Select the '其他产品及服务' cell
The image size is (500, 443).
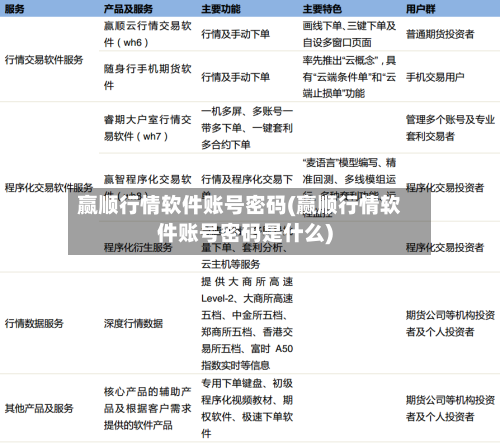click(39, 408)
